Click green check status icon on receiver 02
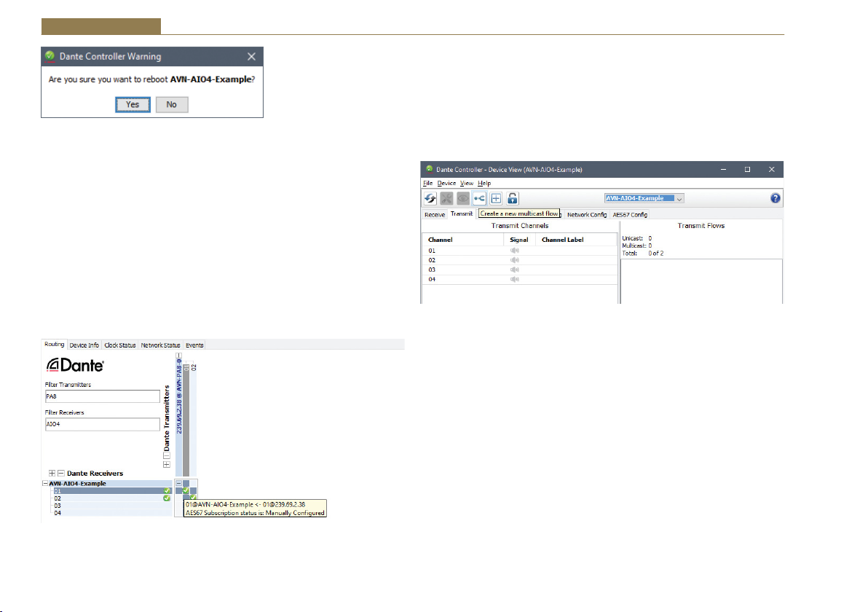868x612 pixels. [167, 498]
